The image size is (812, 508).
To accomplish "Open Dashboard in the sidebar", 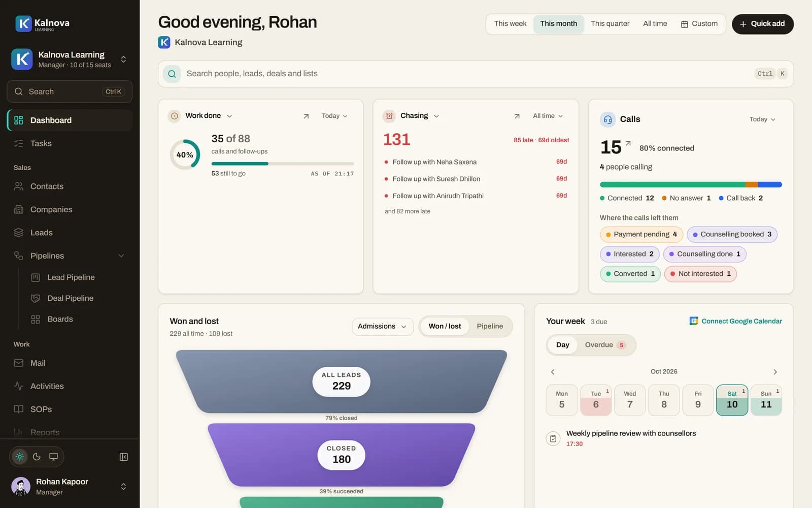I will 70,120.
